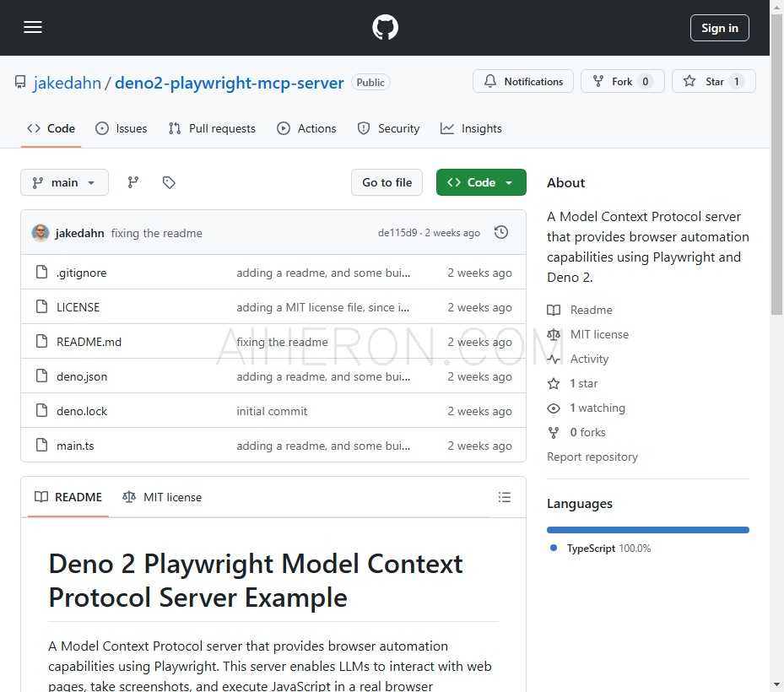Open commit history clock icon
This screenshot has width=784, height=692.
[x=501, y=233]
